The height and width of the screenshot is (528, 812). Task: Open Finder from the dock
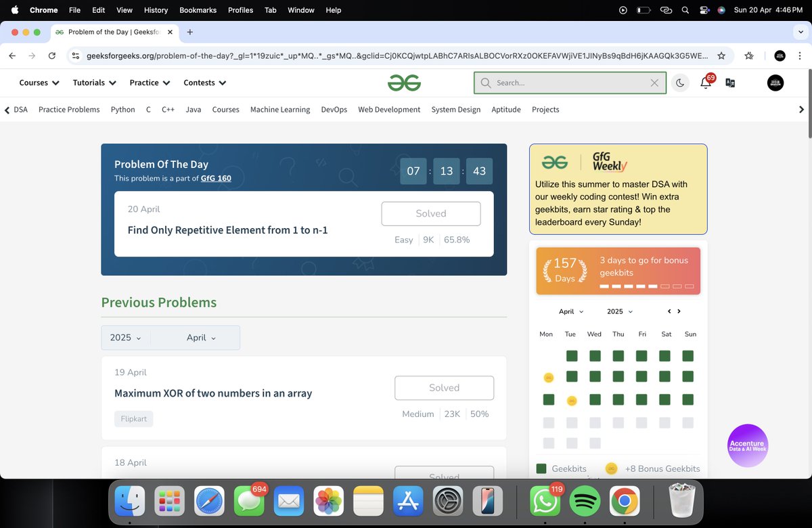coord(129,502)
